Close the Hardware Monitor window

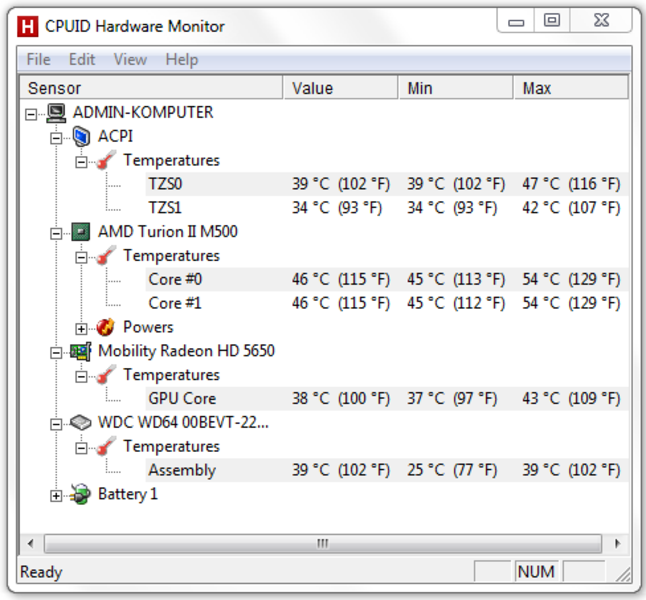(x=601, y=21)
